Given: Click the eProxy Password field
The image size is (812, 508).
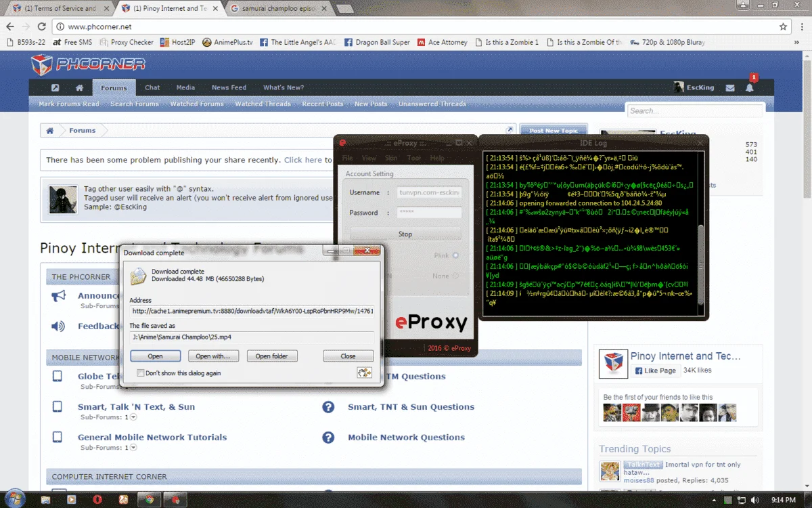Looking at the screenshot, I should pyautogui.click(x=429, y=213).
